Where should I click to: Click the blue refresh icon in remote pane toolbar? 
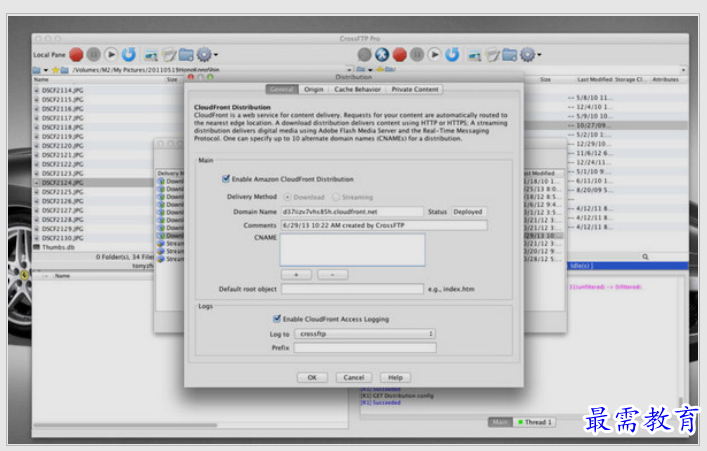click(452, 55)
